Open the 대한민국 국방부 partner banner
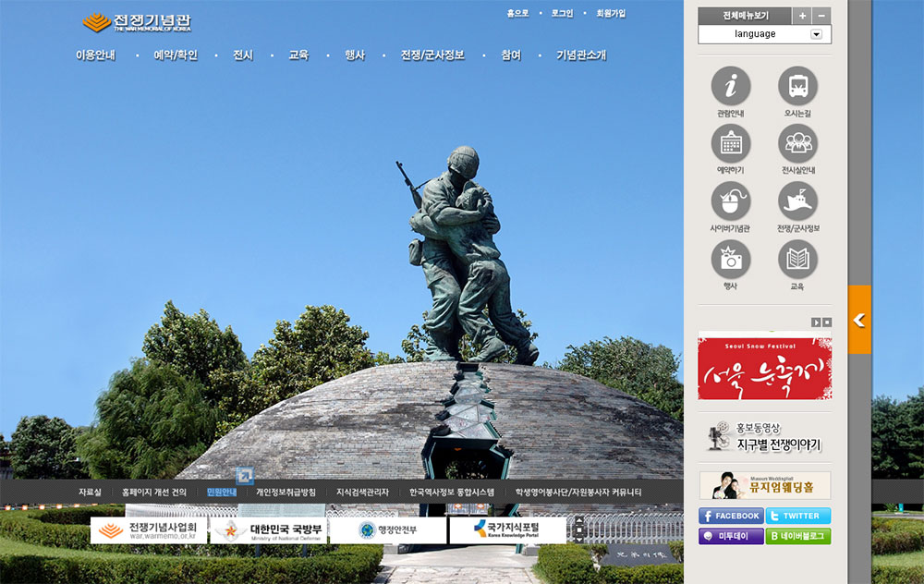 (x=268, y=529)
